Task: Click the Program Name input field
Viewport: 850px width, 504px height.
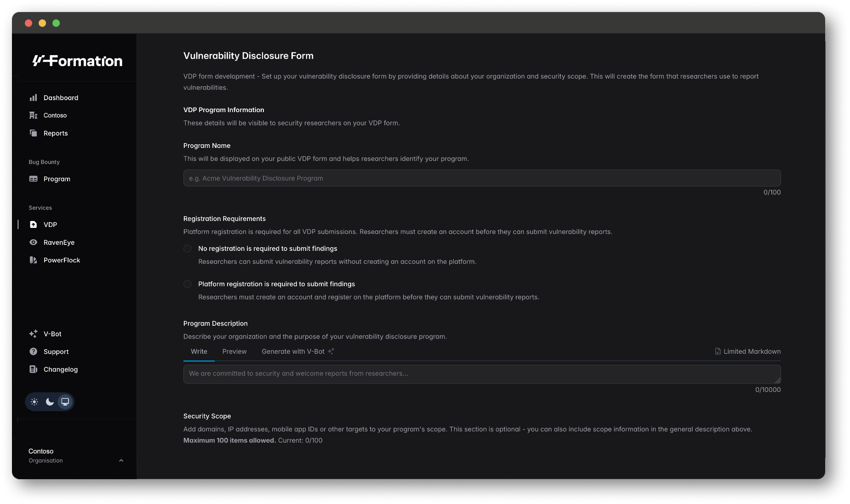Action: [x=482, y=178]
